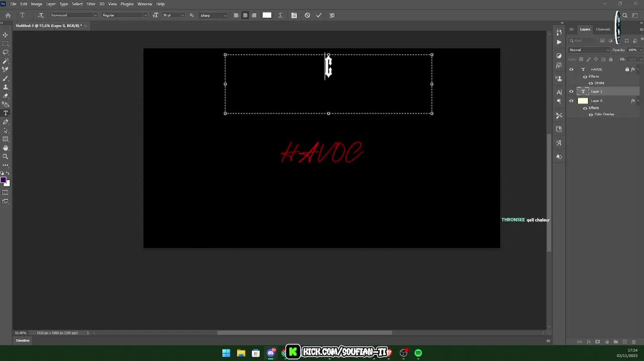The height and width of the screenshot is (361, 644).
Task: Select the Eraser tool
Action: [6, 96]
